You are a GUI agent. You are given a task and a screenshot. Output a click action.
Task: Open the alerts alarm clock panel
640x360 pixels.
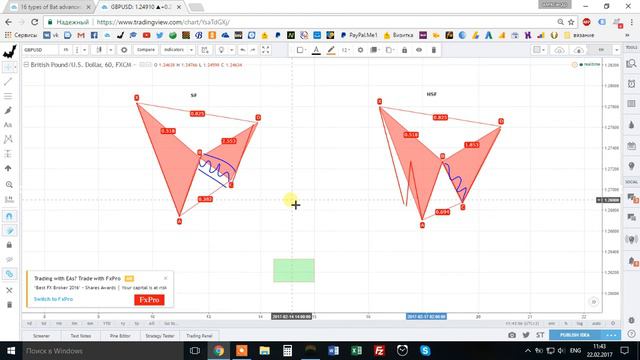tap(631, 84)
